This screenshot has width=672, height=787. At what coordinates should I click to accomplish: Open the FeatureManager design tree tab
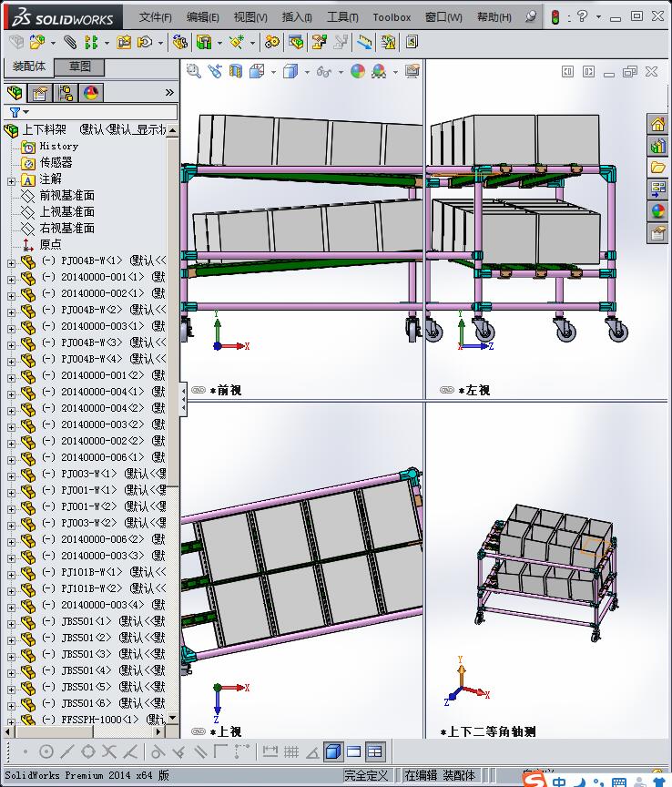[x=15, y=93]
